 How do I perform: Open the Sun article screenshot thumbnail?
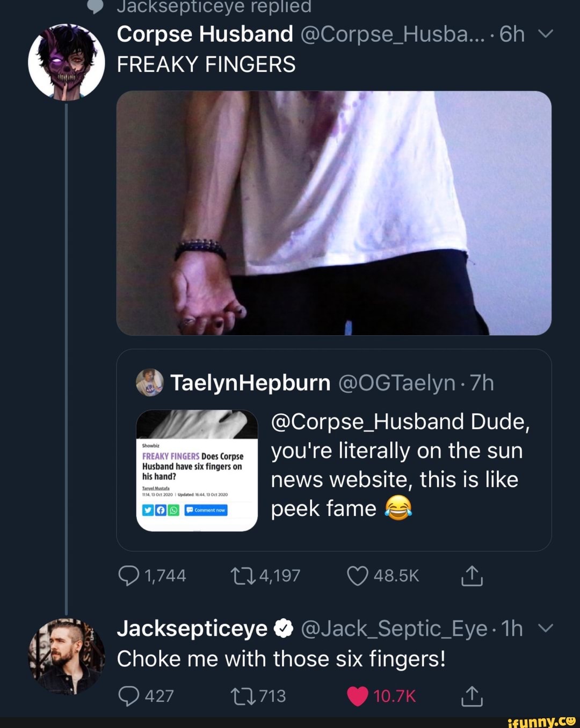(197, 471)
